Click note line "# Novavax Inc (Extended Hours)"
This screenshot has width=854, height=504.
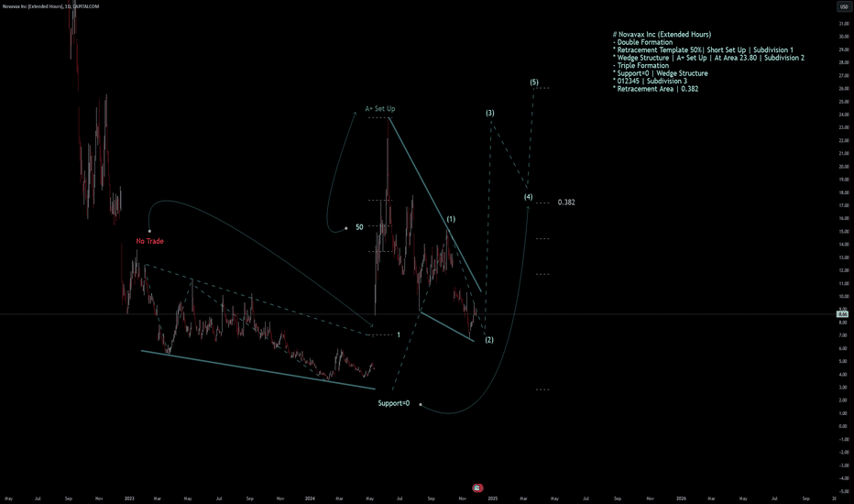click(x=662, y=34)
